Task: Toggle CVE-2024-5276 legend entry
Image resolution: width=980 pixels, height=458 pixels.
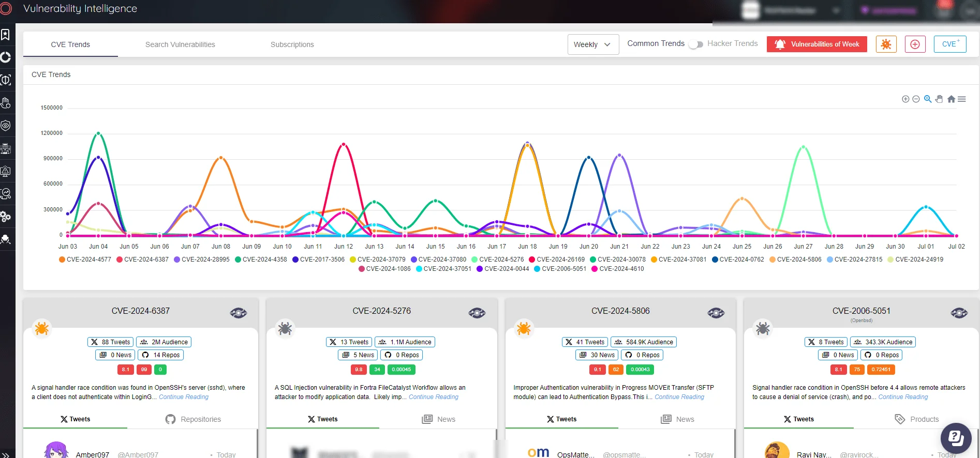Action: (x=497, y=259)
